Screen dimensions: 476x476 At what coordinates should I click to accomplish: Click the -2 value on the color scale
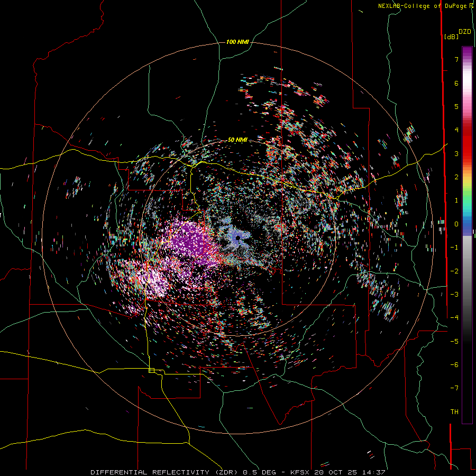(454, 271)
